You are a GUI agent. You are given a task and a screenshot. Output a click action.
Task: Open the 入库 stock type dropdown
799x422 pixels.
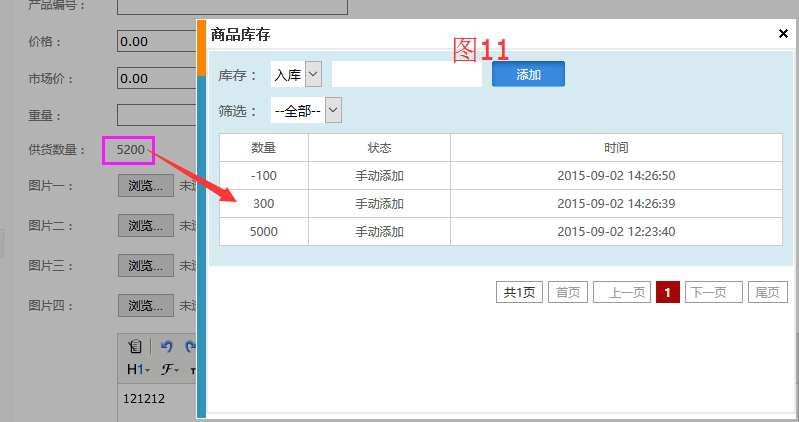(297, 74)
